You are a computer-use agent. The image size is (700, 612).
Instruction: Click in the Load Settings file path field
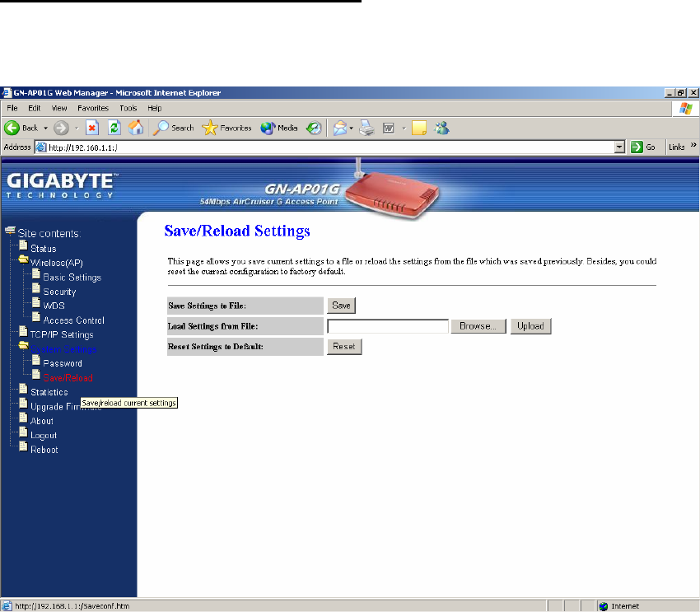[x=388, y=326]
